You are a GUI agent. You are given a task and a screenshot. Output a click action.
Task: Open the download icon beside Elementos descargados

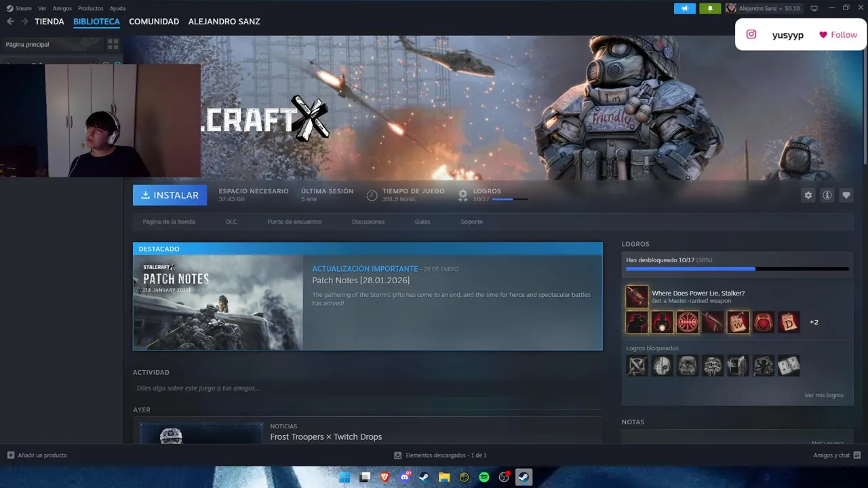point(398,455)
